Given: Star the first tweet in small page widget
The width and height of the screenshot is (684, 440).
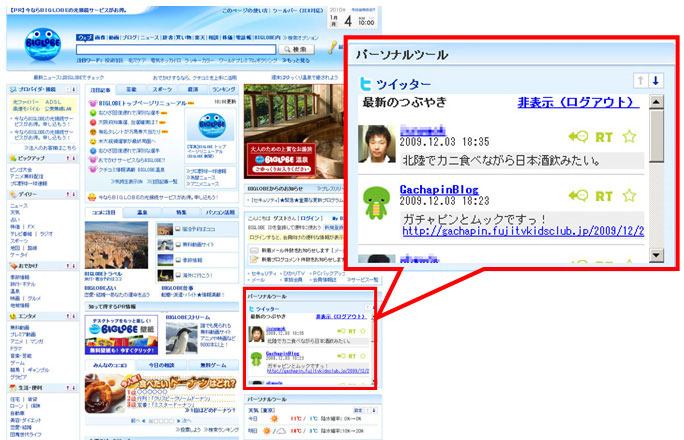Looking at the screenshot, I should click(x=363, y=331).
